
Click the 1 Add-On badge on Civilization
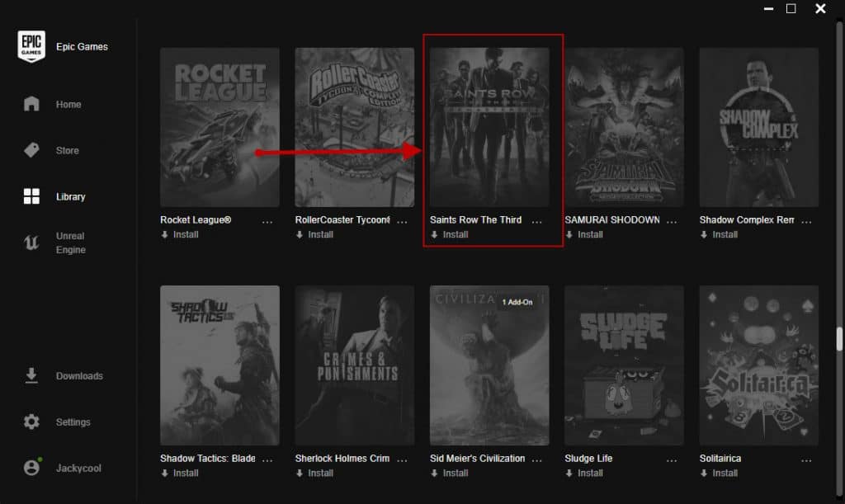(x=517, y=302)
